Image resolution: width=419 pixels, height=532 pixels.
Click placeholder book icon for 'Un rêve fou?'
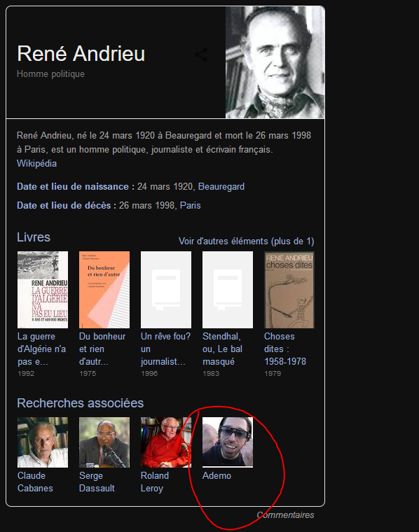pos(166,290)
